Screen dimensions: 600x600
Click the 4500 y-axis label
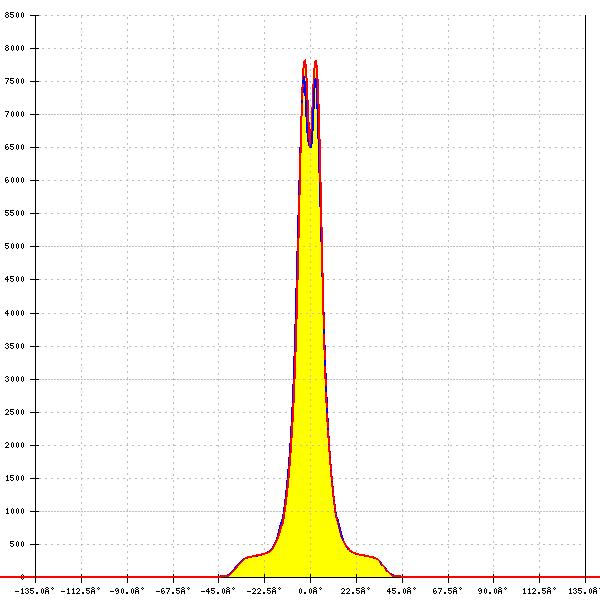[x=15, y=279]
